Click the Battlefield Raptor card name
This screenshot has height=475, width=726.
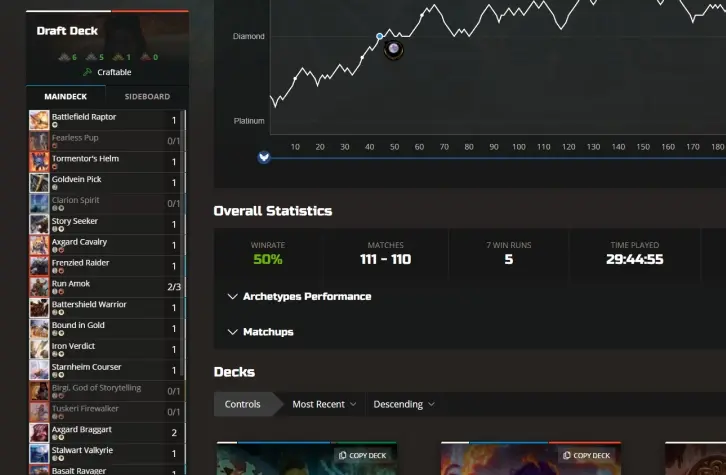click(84, 117)
